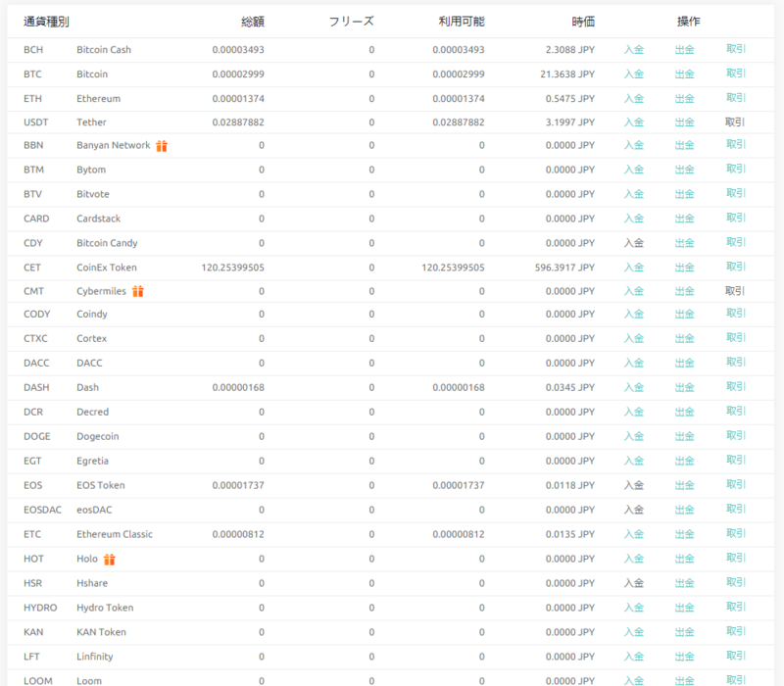This screenshot has height=686, width=784.
Task: Deposit Bitcoin via its 入金 link
Action: [x=633, y=74]
